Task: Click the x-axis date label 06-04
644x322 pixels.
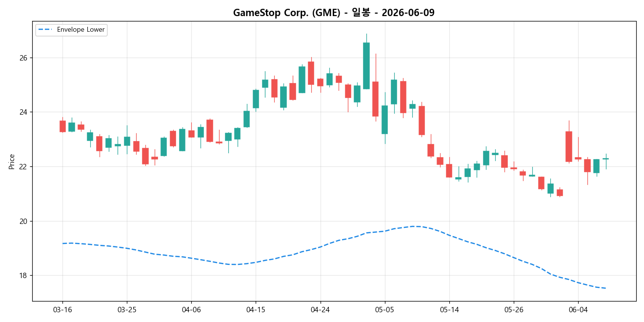Action: 578,310
